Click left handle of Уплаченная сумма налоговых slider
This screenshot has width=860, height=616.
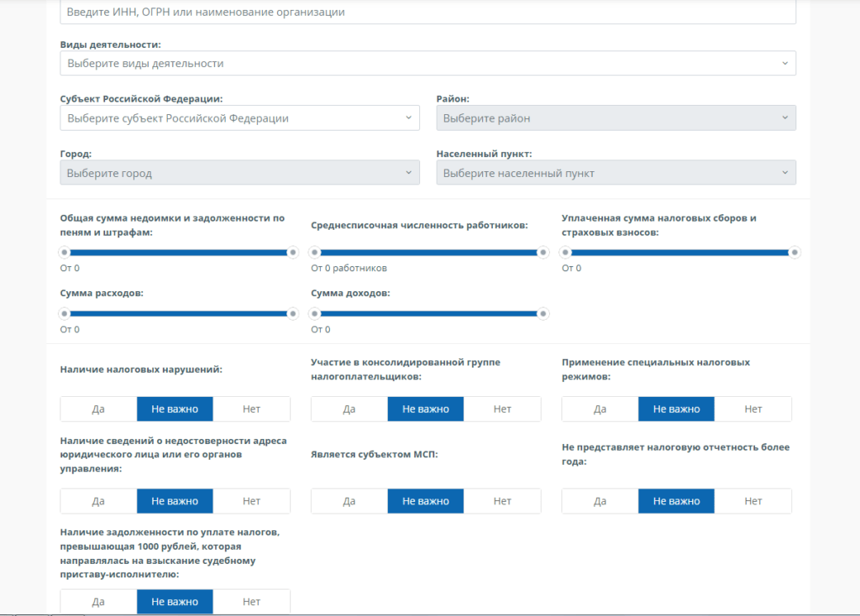pyautogui.click(x=565, y=253)
